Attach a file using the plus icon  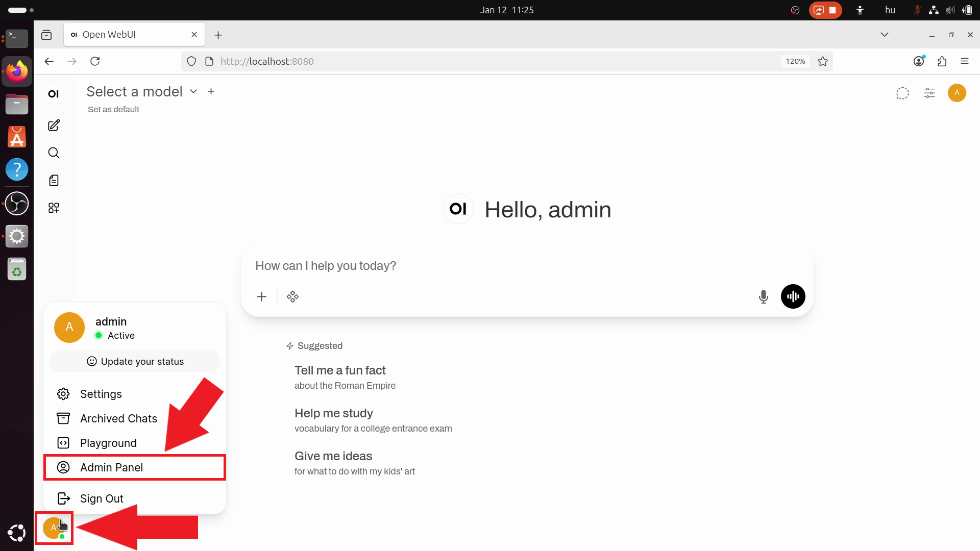coord(261,296)
